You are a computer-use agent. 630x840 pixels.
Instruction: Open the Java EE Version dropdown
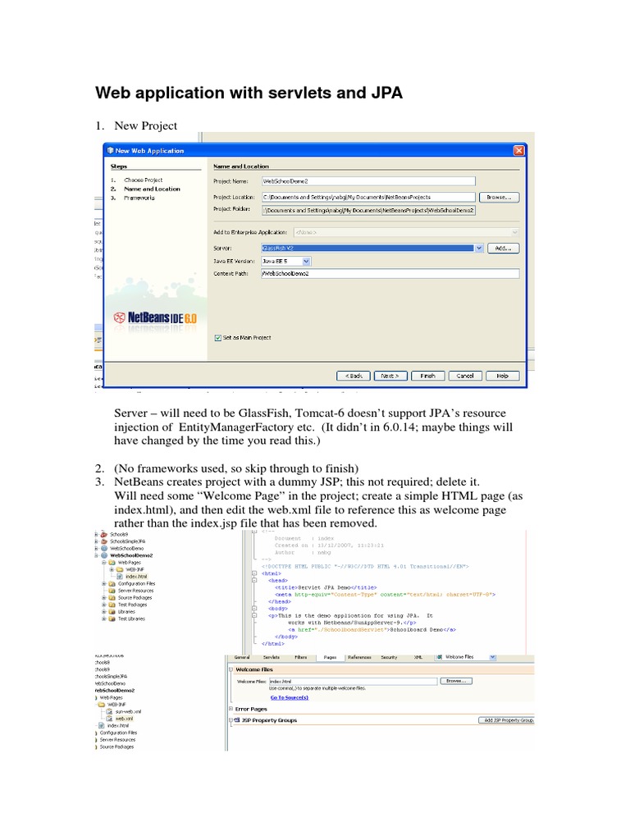click(307, 262)
